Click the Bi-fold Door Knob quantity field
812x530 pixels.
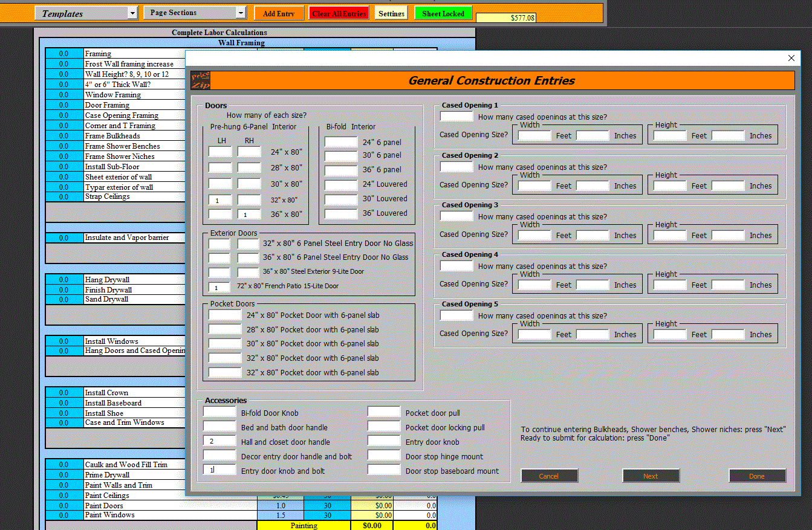[219, 412]
